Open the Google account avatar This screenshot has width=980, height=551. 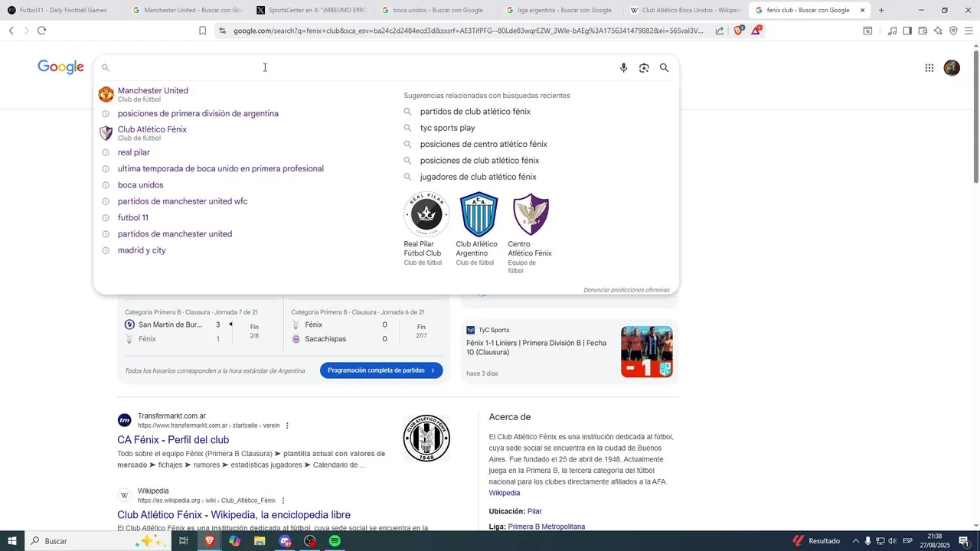coord(952,68)
